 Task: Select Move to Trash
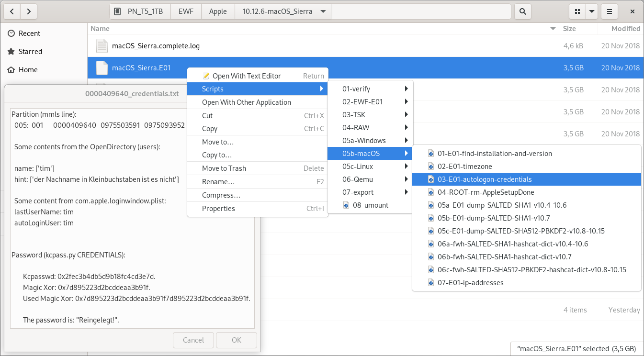pyautogui.click(x=258, y=168)
